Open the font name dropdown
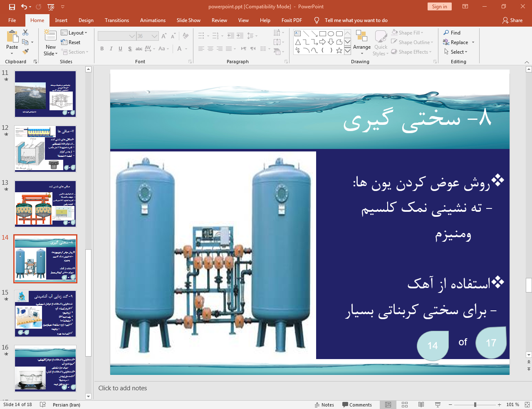 pyautogui.click(x=132, y=36)
